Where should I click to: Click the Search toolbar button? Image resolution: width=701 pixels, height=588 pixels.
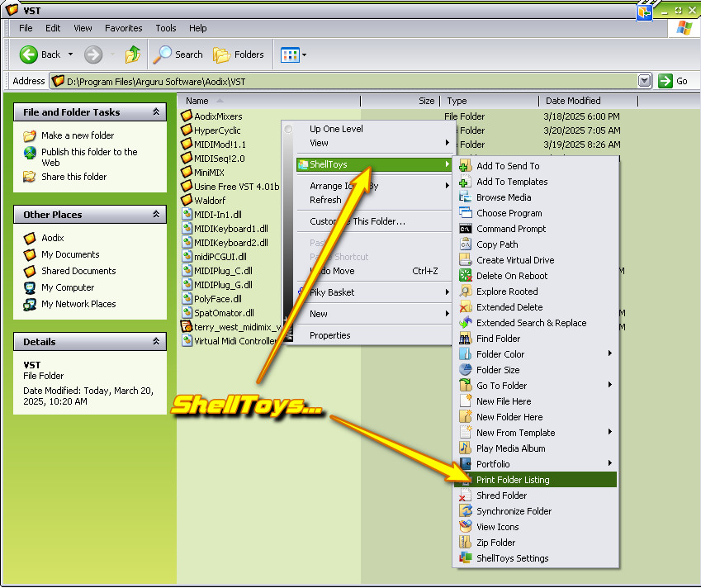pyautogui.click(x=178, y=55)
